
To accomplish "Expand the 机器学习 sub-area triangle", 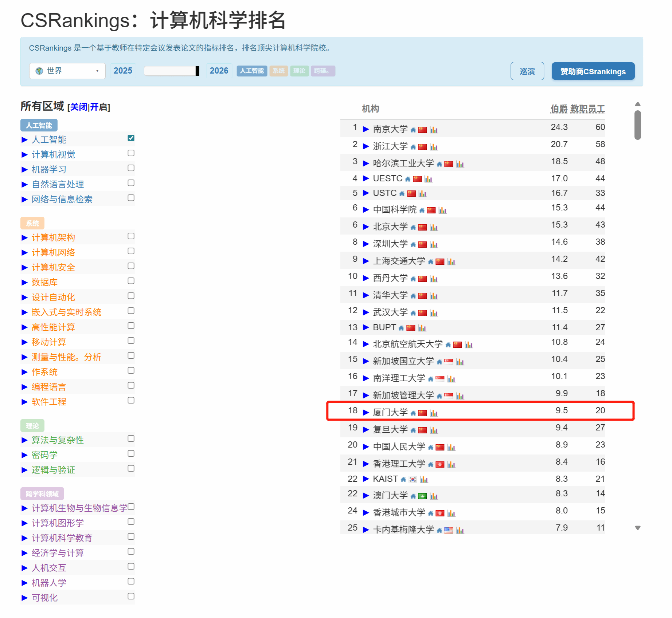I will pyautogui.click(x=24, y=170).
